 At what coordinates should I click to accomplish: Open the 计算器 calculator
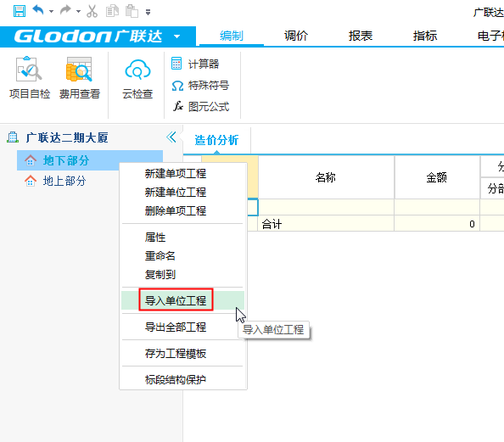pyautogui.click(x=195, y=64)
